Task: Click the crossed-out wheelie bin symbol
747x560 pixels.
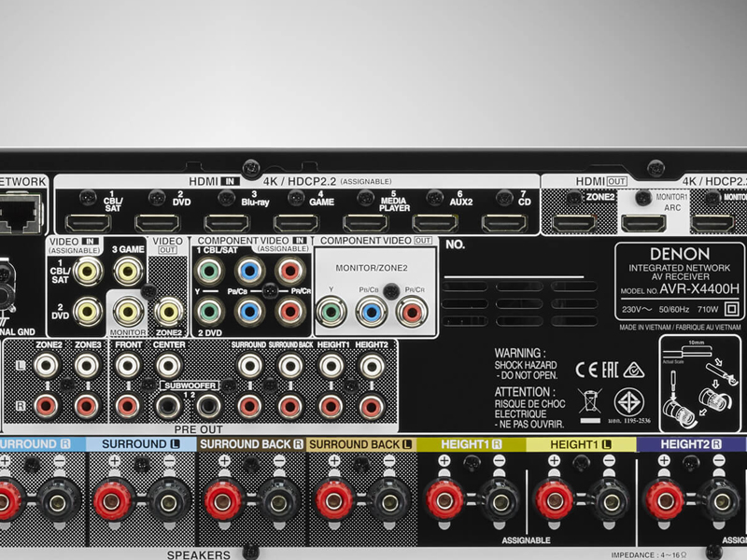Action: coord(590,401)
